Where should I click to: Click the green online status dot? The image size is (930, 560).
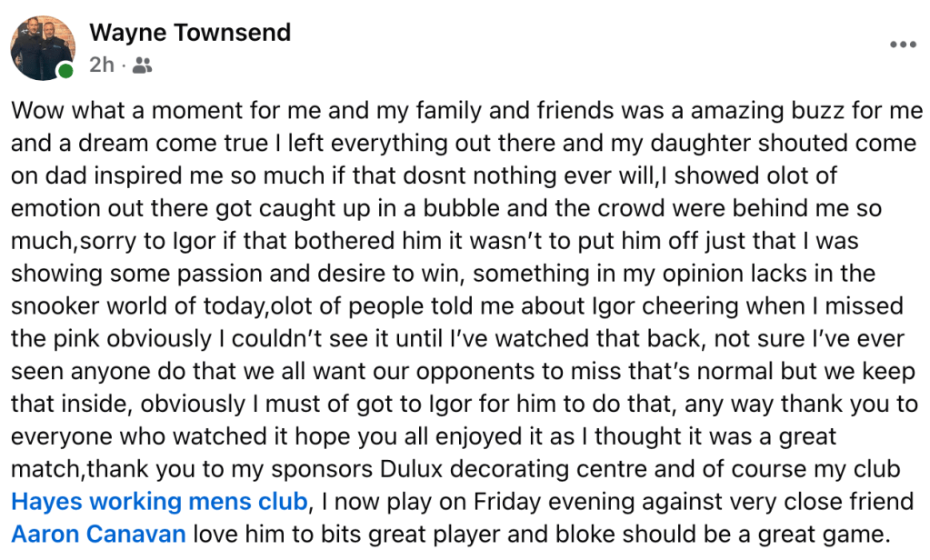click(x=65, y=70)
